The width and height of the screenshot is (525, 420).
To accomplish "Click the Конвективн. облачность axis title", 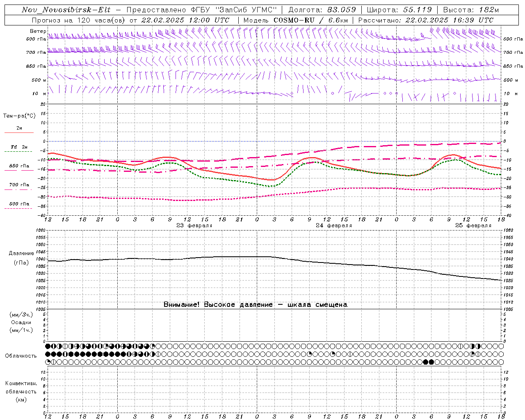I will (21, 387).
